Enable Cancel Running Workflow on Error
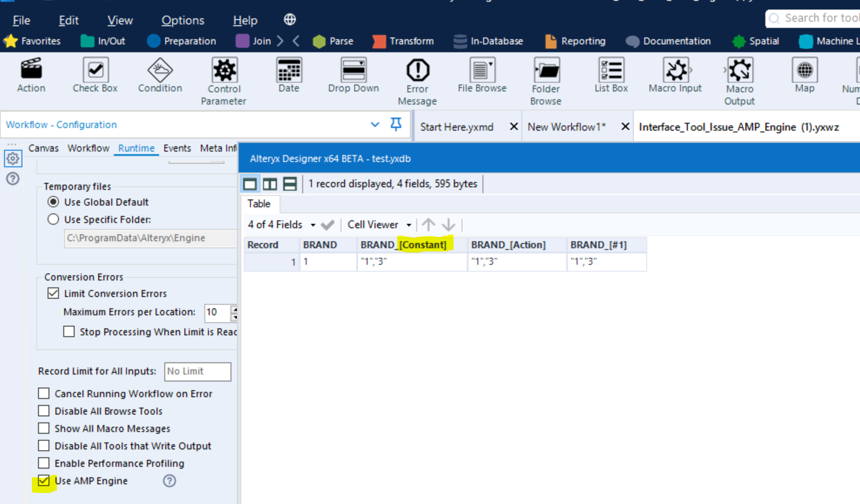The width and height of the screenshot is (860, 504). tap(44, 394)
